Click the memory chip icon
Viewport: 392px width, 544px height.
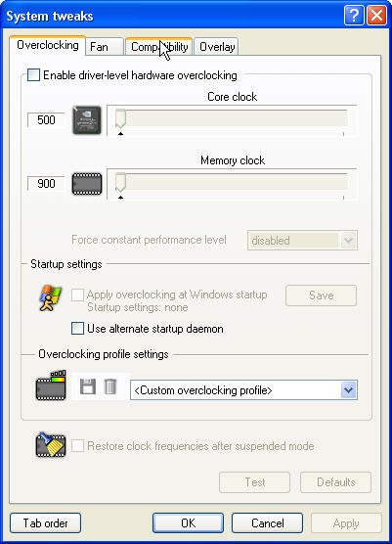tap(87, 184)
